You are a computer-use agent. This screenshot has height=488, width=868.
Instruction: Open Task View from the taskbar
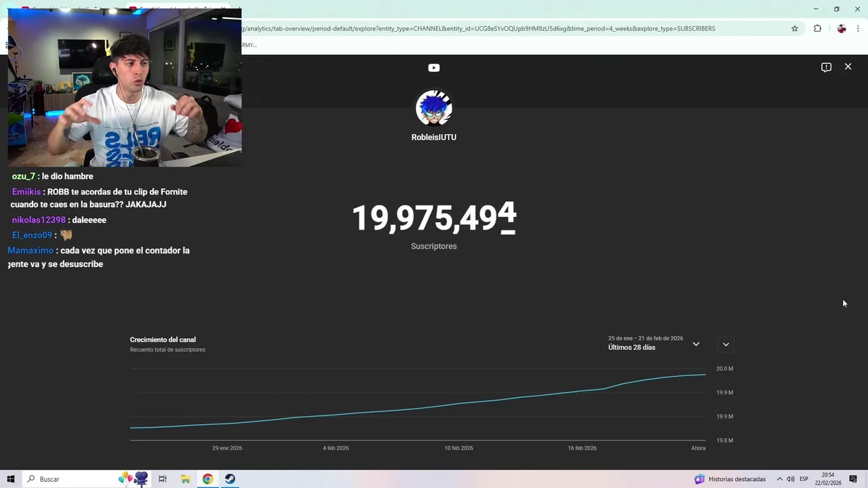point(163,479)
